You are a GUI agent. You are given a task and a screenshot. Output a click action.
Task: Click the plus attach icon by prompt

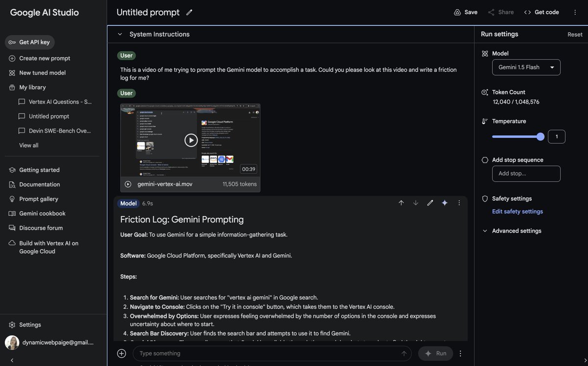point(122,353)
